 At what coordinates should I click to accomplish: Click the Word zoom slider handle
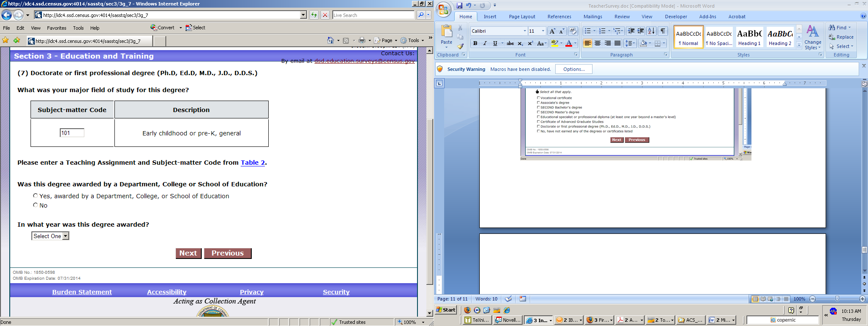[x=837, y=299]
